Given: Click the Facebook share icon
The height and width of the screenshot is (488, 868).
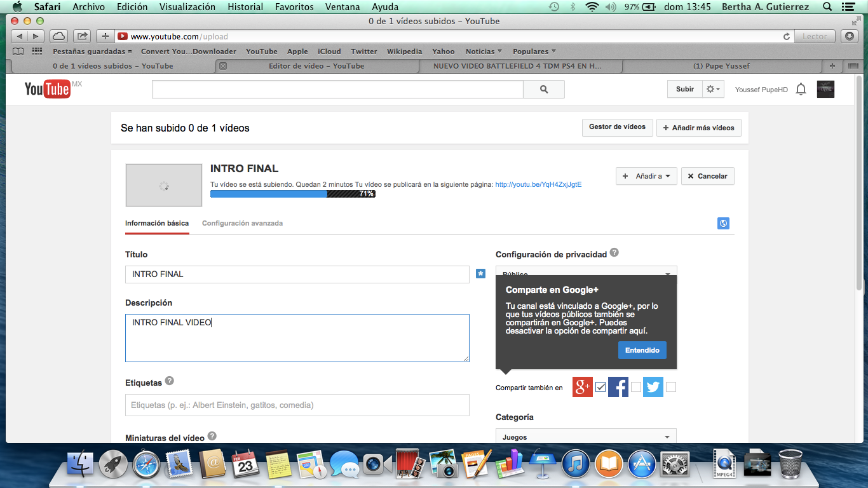Looking at the screenshot, I should pos(618,387).
